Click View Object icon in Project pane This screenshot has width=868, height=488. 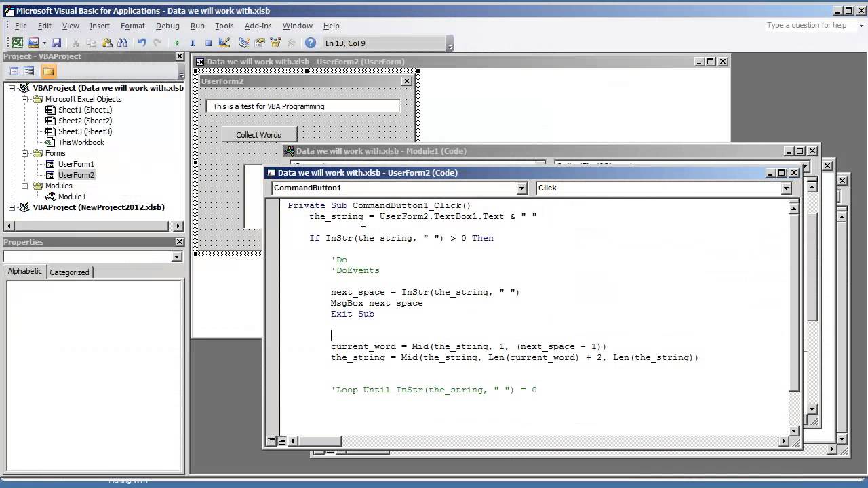[x=29, y=71]
